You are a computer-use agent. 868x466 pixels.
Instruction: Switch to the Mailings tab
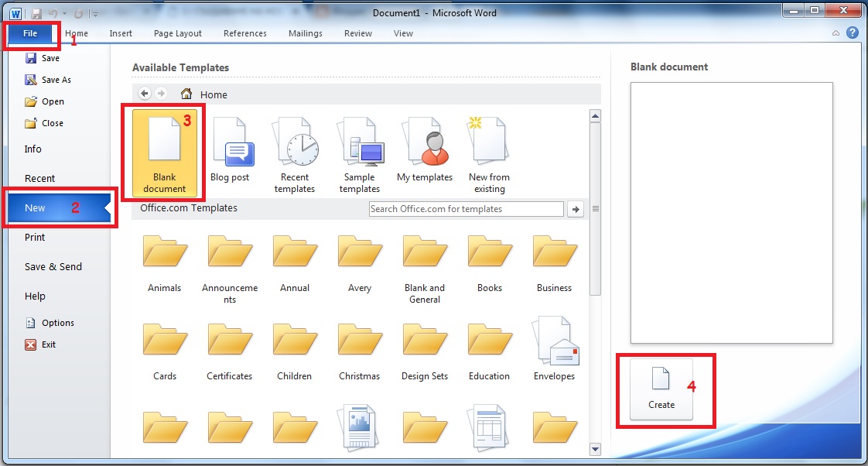[x=305, y=33]
